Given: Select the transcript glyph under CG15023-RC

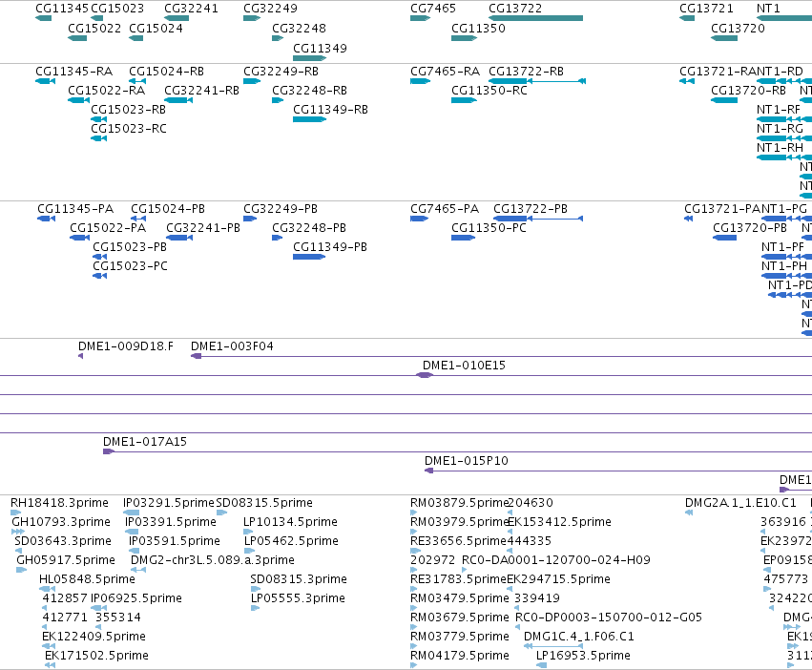Looking at the screenshot, I should [x=99, y=138].
